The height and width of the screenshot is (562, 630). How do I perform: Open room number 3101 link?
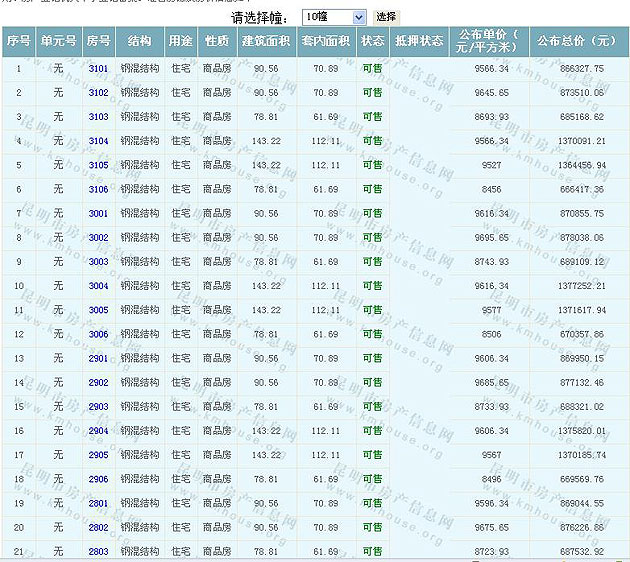[98, 68]
